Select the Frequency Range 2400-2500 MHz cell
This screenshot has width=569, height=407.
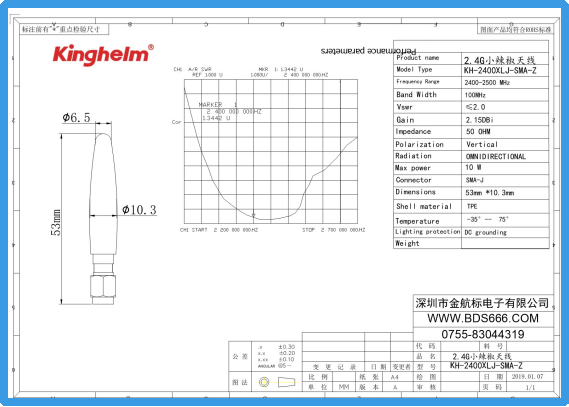[505, 82]
